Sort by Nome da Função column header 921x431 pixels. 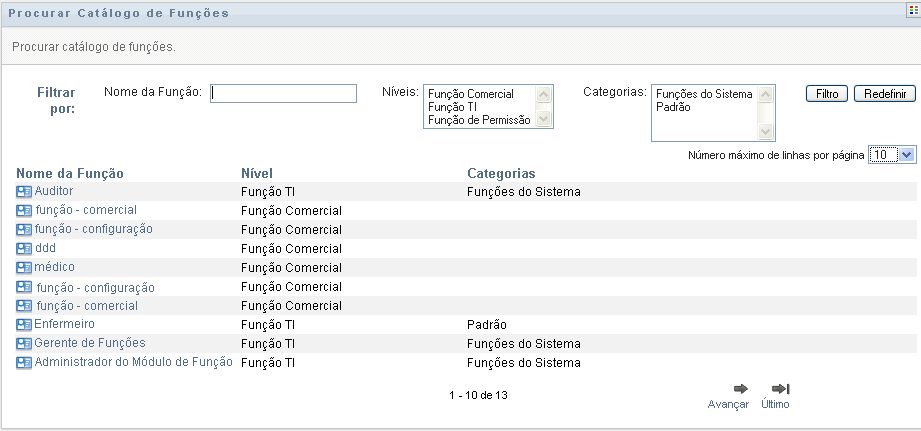point(70,173)
